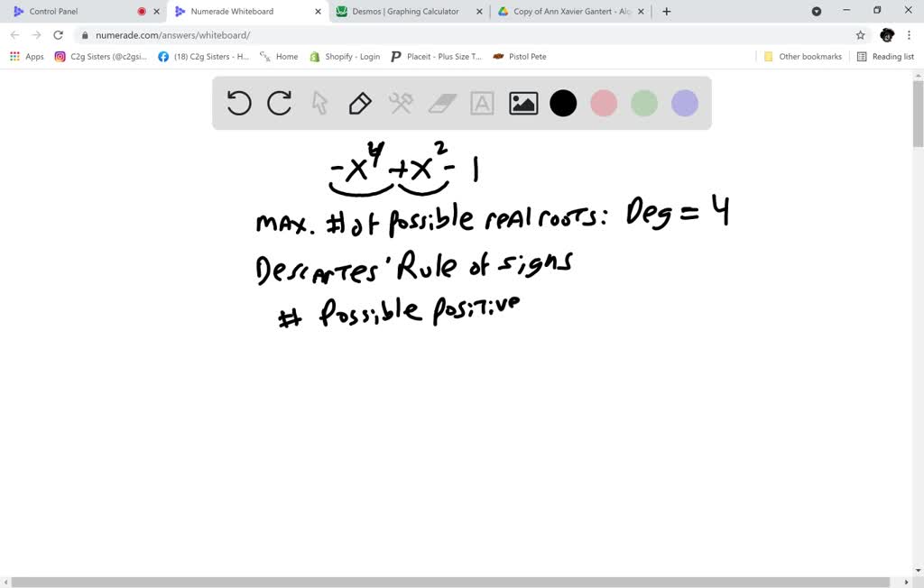The height and width of the screenshot is (588, 924).
Task: Open the Chrome profile menu
Action: click(x=886, y=35)
